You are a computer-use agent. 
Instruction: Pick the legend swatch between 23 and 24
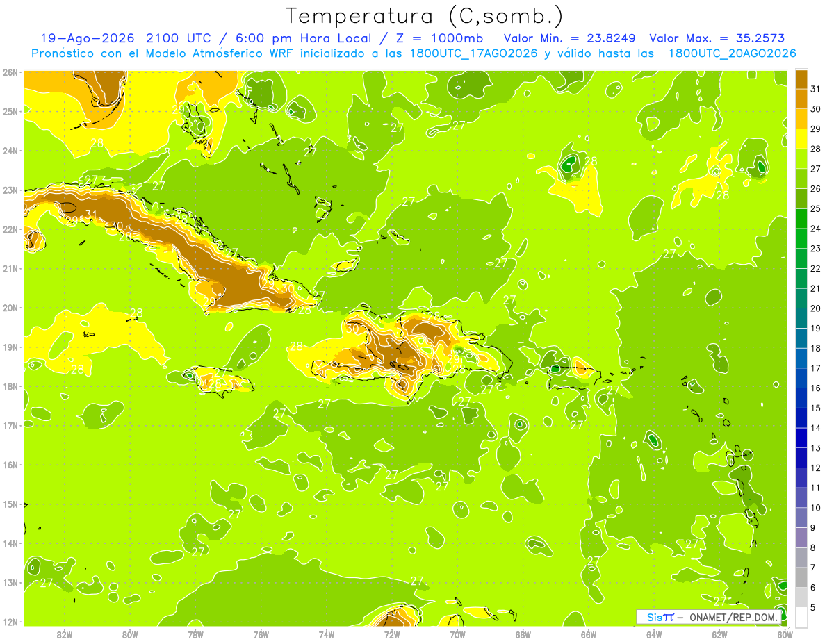click(x=801, y=238)
